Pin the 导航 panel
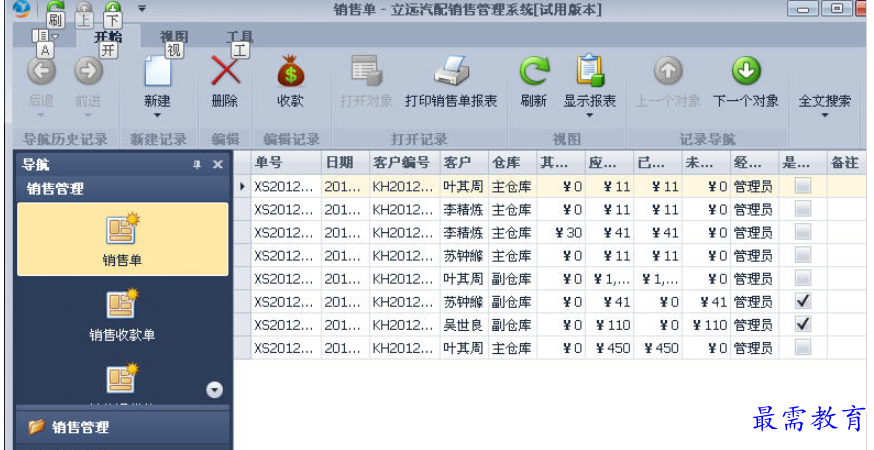The image size is (874, 450). coord(197,164)
